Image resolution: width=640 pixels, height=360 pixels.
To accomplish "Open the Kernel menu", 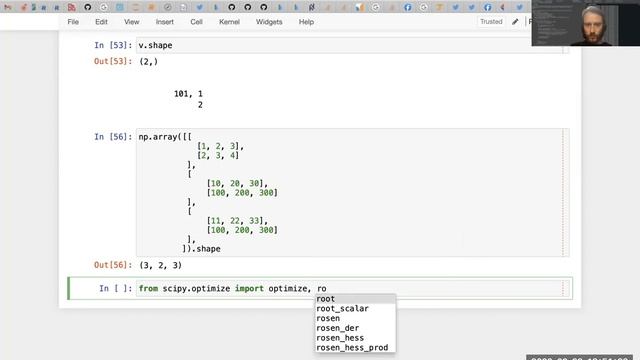I will [229, 22].
